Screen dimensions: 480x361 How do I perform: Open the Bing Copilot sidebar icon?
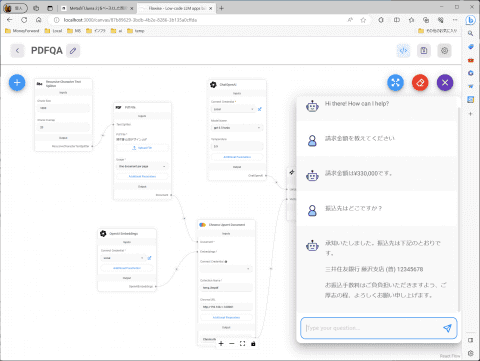click(x=471, y=20)
